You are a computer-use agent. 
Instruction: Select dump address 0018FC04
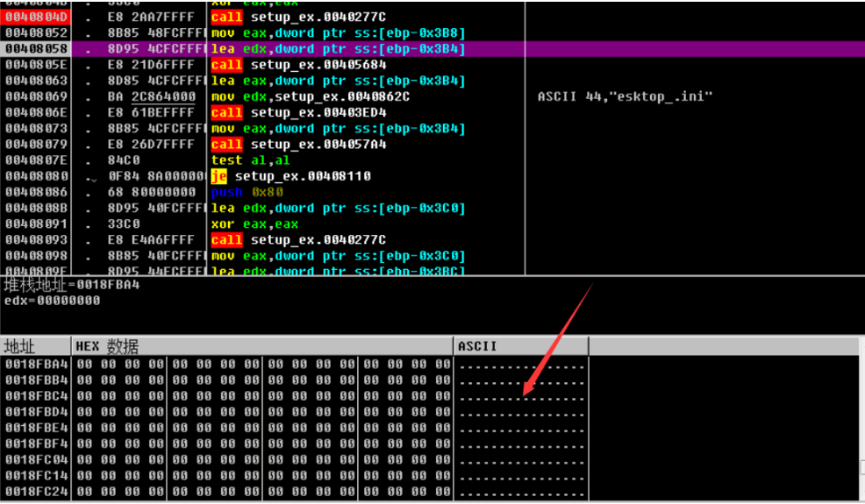pos(37,460)
